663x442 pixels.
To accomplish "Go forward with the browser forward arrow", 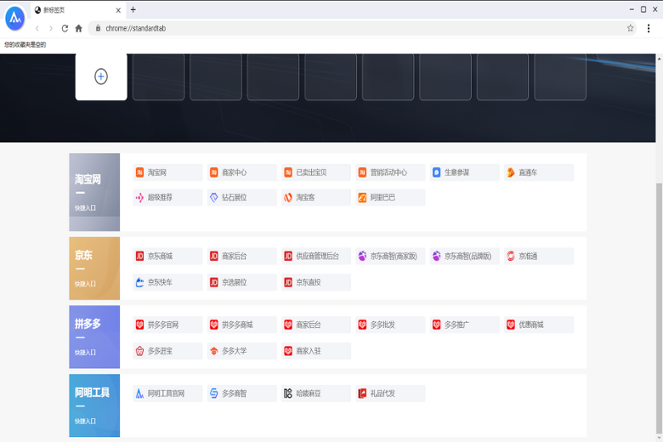I will pos(51,28).
